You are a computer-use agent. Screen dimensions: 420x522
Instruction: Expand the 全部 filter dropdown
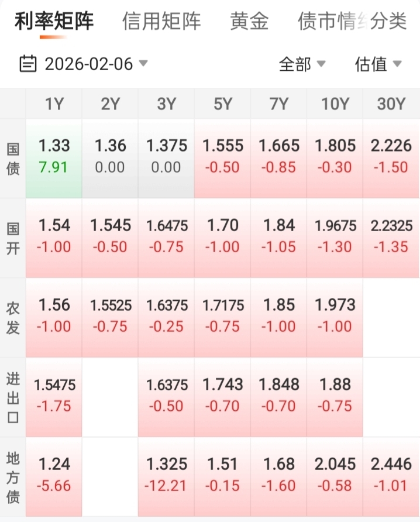point(302,64)
